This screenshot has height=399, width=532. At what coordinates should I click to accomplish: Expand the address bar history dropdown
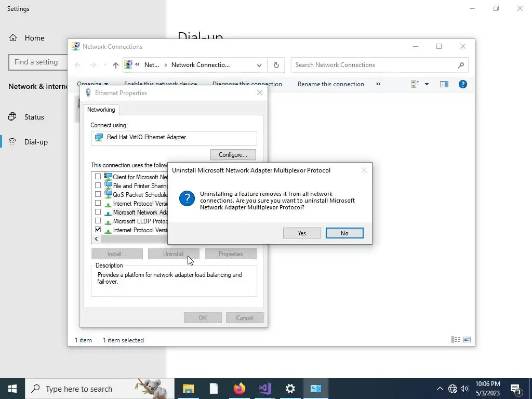[259, 65]
